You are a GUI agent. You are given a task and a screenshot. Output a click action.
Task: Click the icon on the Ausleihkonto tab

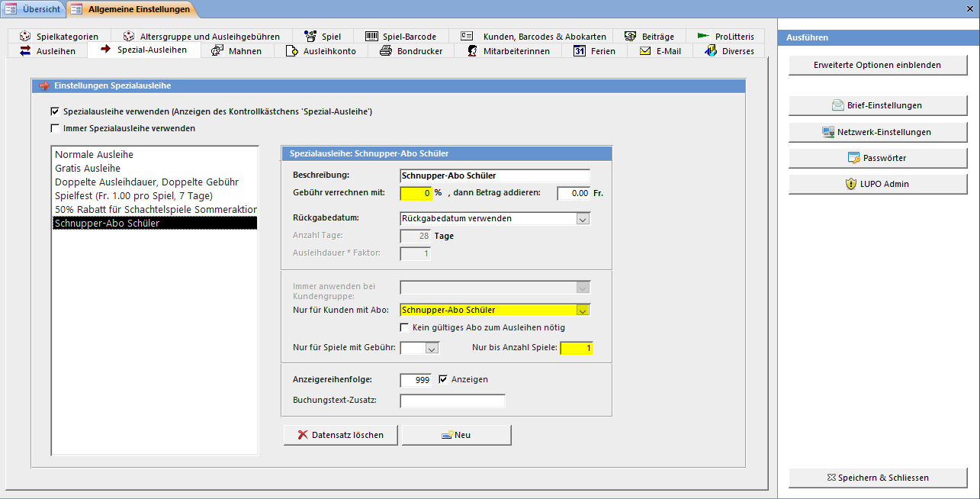(x=291, y=51)
